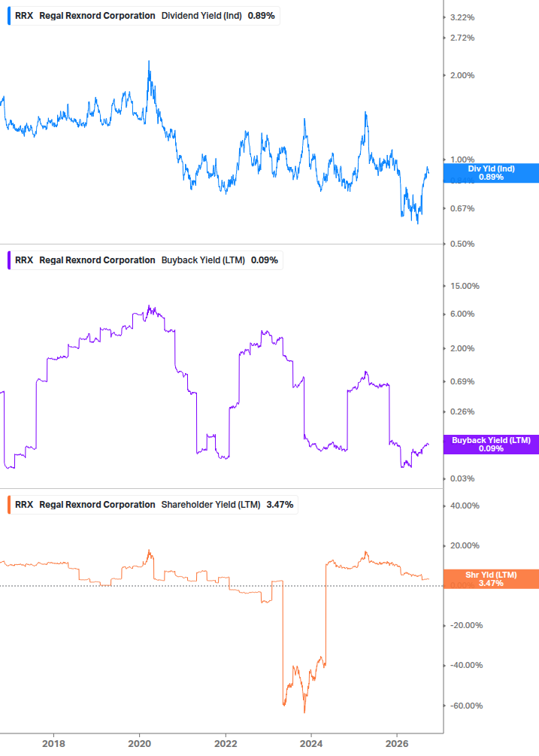Click the 2024 label on the time axis
This screenshot has width=539, height=756.
coord(311,743)
